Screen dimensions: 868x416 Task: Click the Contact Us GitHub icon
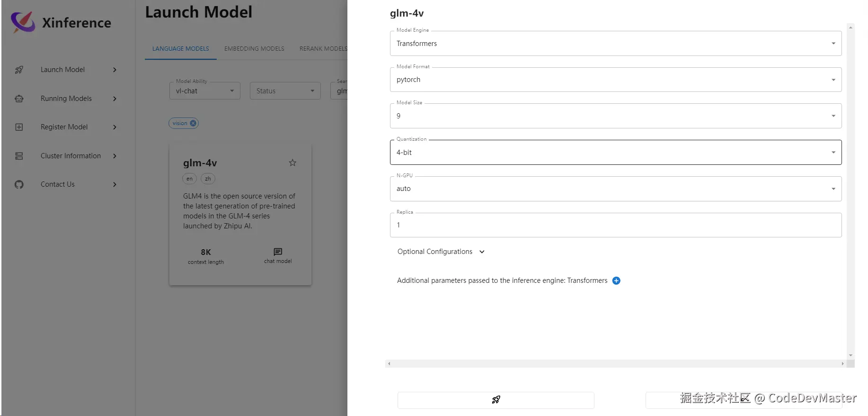click(x=19, y=184)
